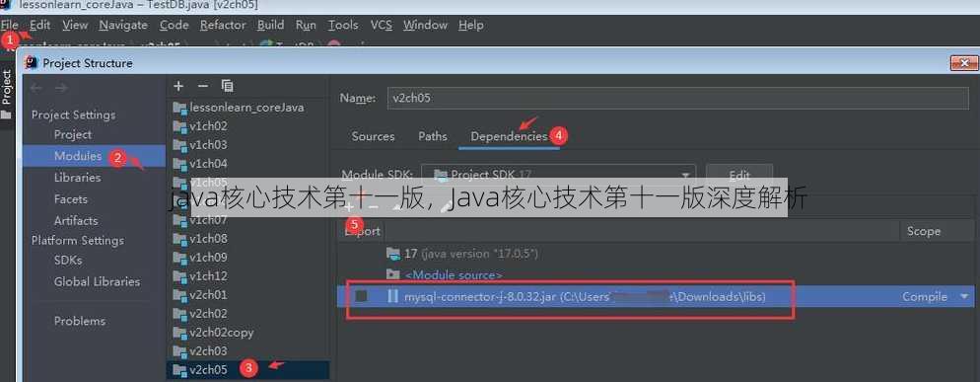Screen dimensions: 980x382
Task: Open the Build menu
Action: click(270, 25)
